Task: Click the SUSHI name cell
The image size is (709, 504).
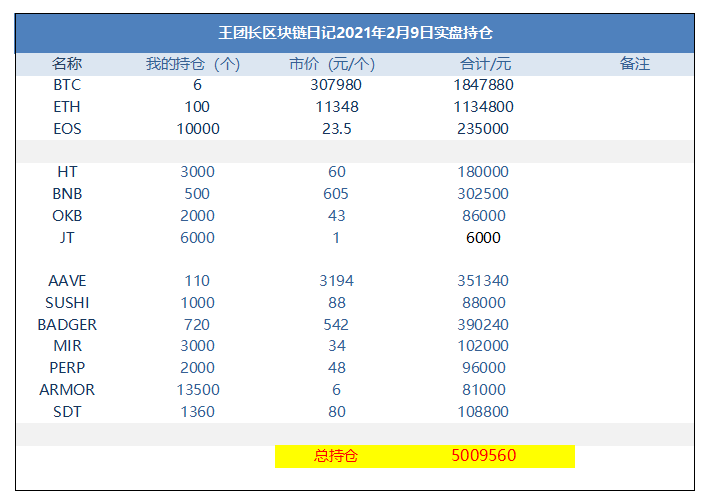Action: coord(67,303)
